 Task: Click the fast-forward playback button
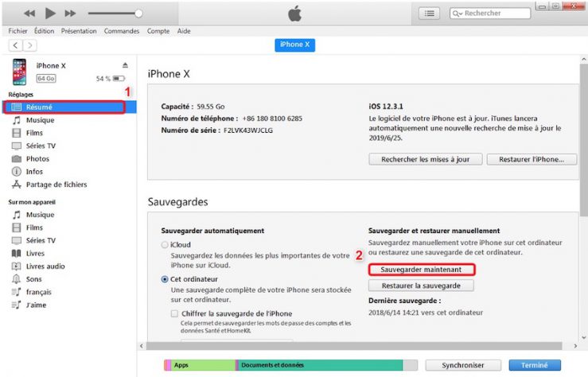click(70, 14)
